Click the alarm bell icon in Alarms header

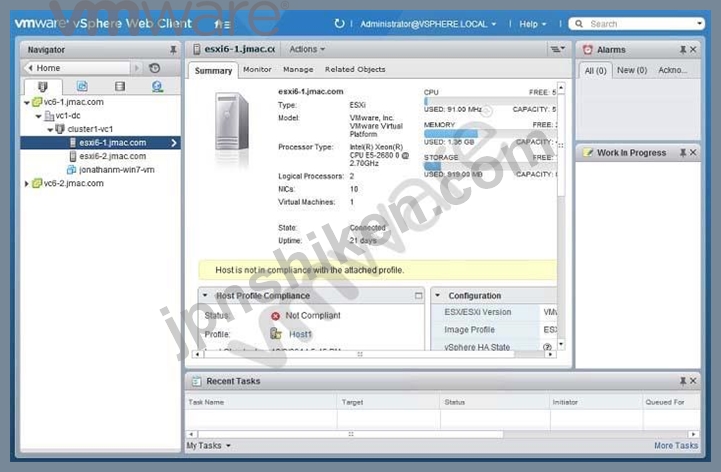pos(587,50)
